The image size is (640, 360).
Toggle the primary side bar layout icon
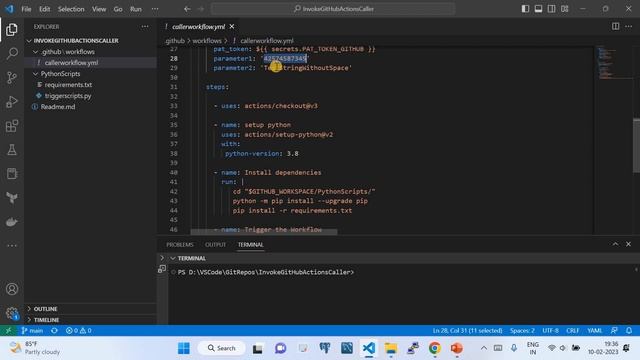[525, 9]
